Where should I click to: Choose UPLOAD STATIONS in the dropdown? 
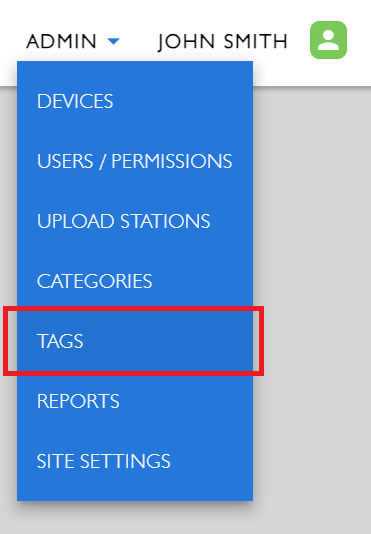click(135, 221)
